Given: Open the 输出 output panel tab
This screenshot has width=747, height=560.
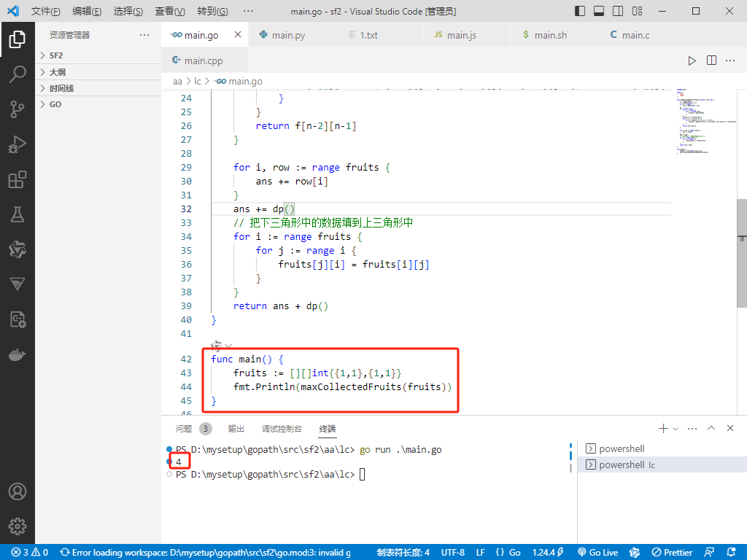Looking at the screenshot, I should click(236, 429).
